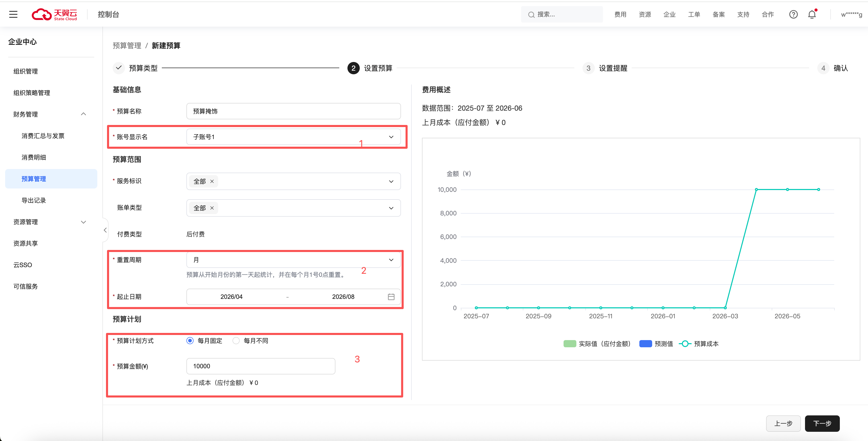The width and height of the screenshot is (868, 441).
Task: Click the State Cloud logo
Action: (55, 15)
